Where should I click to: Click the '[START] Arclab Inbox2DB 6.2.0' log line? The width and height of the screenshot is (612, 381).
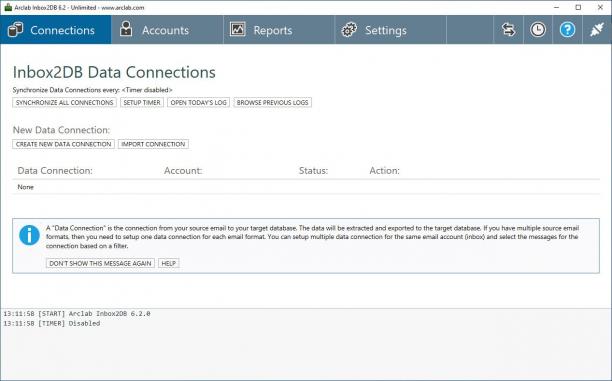pyautogui.click(x=77, y=313)
